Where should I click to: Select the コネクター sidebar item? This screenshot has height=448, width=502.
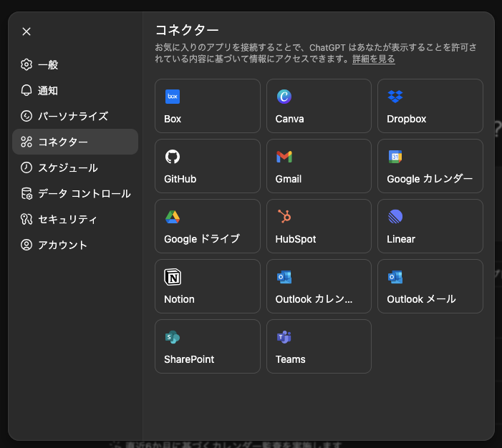tap(75, 142)
